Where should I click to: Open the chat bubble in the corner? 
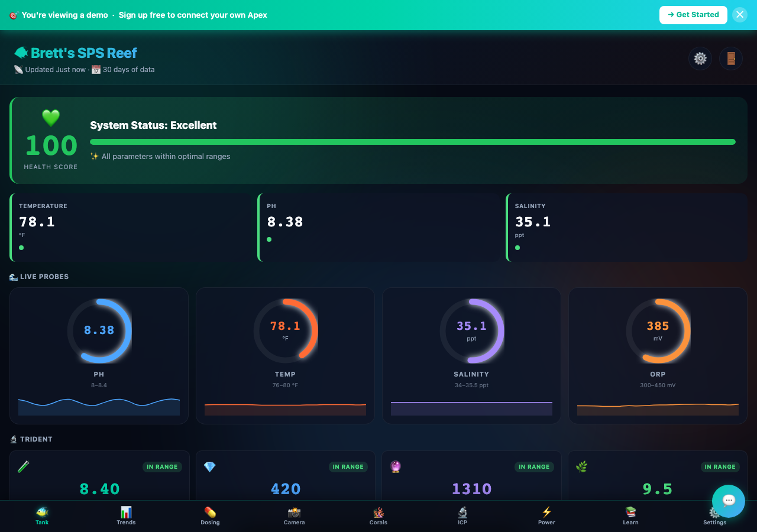729,501
